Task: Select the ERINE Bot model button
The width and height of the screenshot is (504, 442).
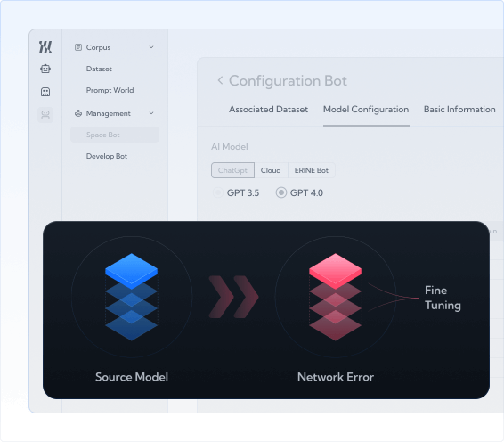Action: (x=312, y=170)
